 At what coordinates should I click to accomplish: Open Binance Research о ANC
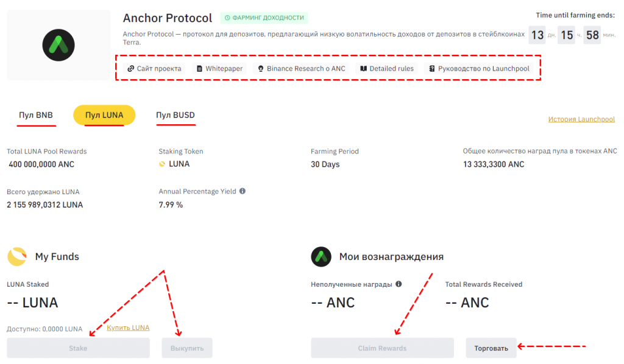(301, 69)
